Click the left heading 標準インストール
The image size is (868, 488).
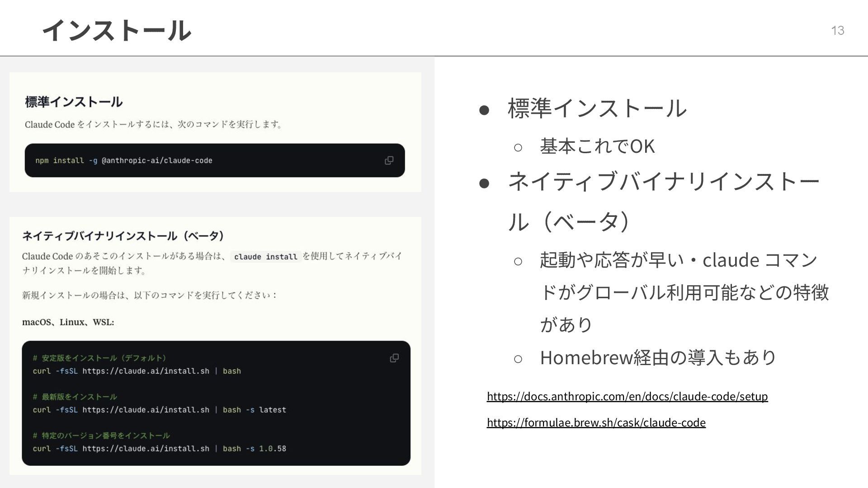(x=74, y=102)
